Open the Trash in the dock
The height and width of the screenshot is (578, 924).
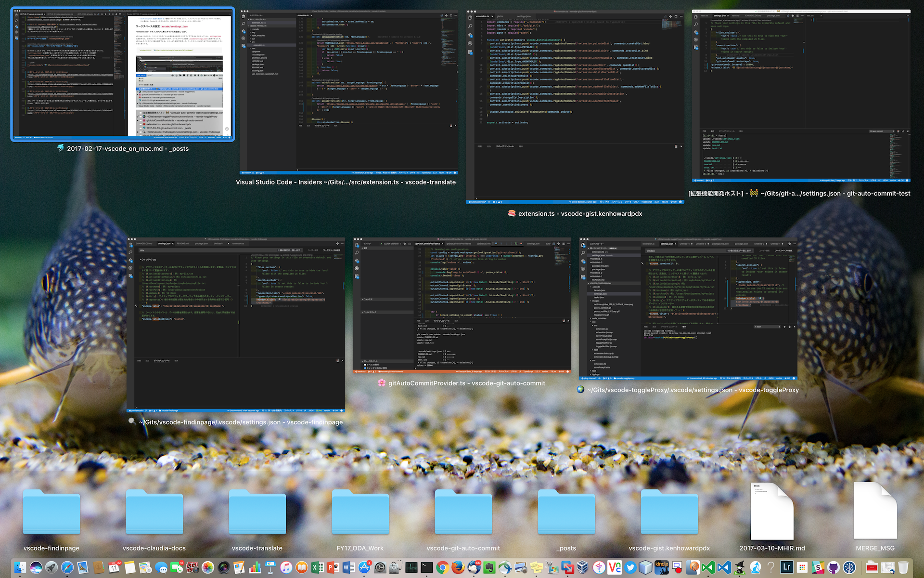tap(903, 567)
